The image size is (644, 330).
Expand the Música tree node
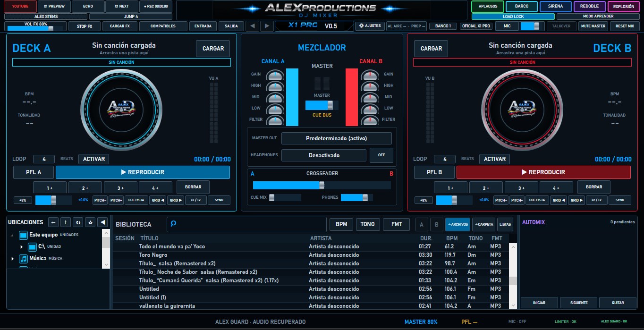coord(13,259)
